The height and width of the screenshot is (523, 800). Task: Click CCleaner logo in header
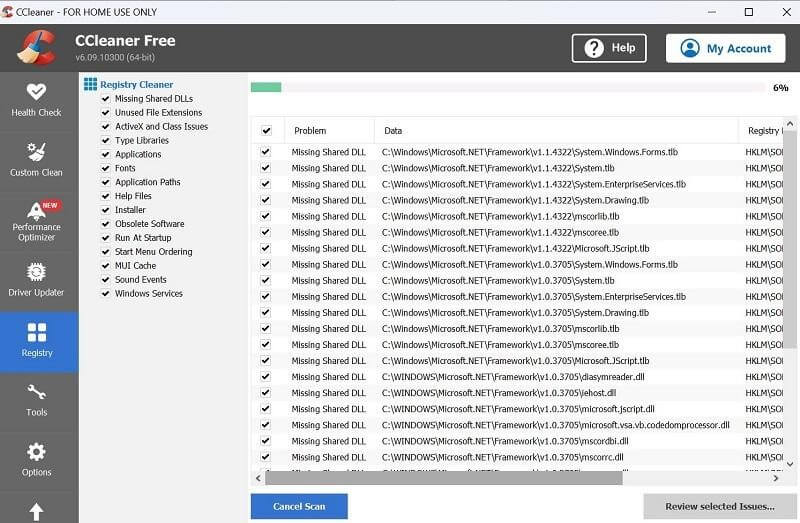click(37, 47)
